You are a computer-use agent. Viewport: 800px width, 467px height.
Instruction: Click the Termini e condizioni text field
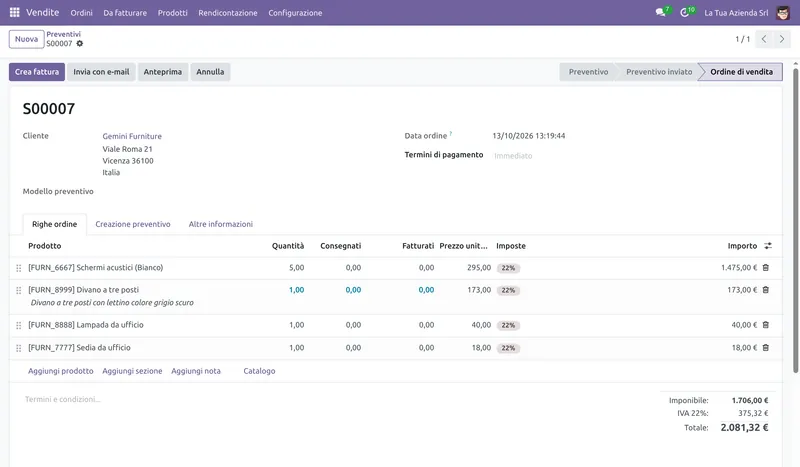pos(63,399)
